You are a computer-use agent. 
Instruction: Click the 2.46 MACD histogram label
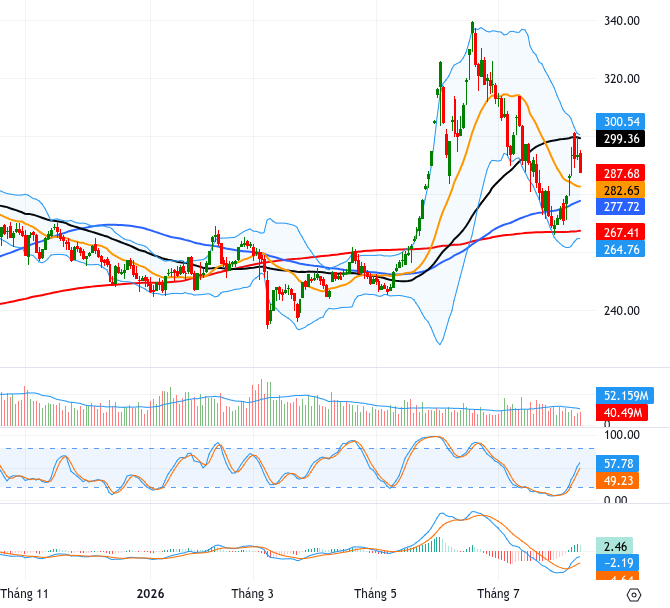click(614, 546)
